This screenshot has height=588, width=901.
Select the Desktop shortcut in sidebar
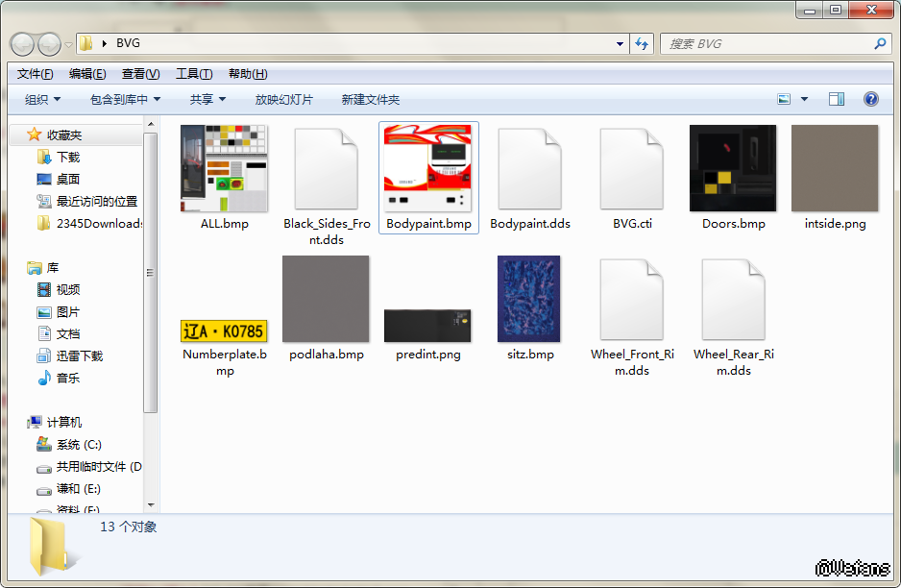coord(67,179)
